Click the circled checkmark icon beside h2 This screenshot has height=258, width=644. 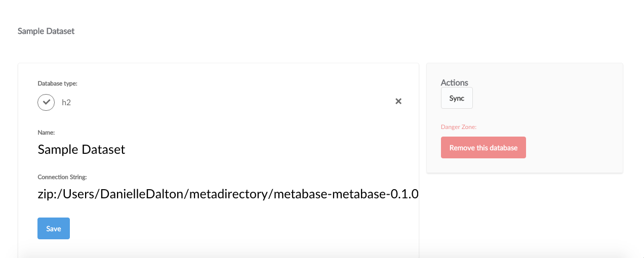[x=46, y=102]
